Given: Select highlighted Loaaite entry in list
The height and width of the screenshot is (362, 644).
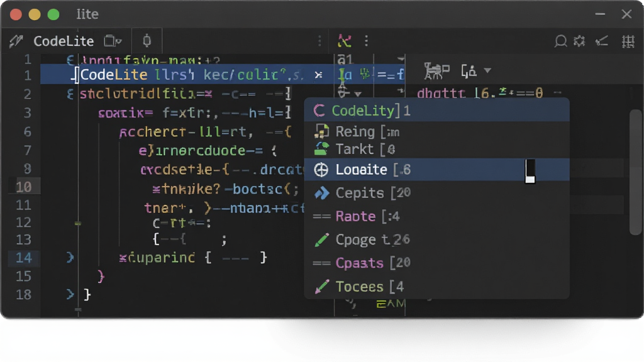Looking at the screenshot, I should coord(436,170).
